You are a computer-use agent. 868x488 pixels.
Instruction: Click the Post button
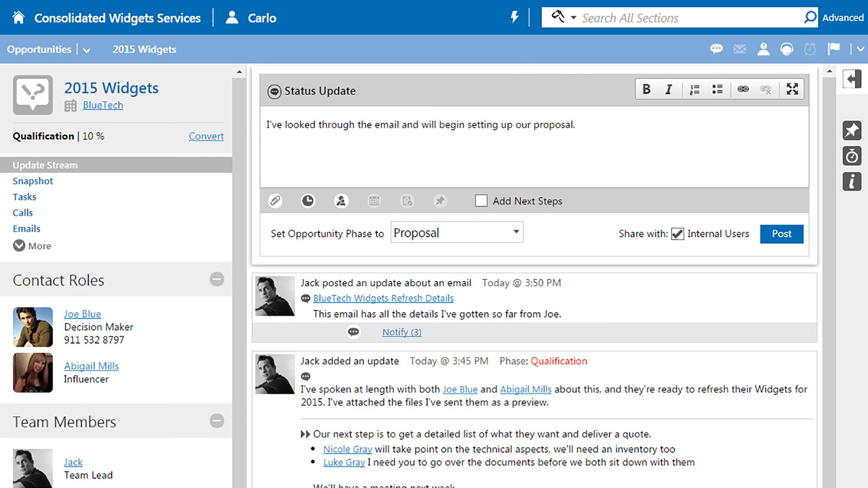[x=781, y=234]
